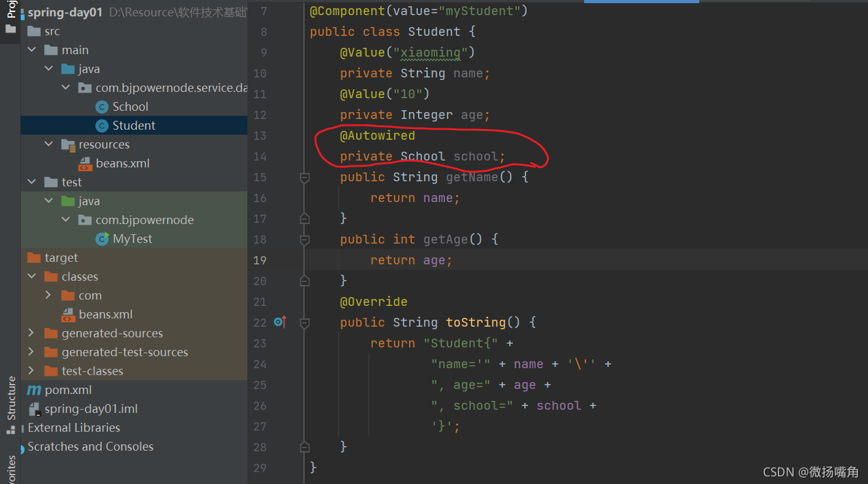Image resolution: width=868 pixels, height=484 pixels.
Task: Click the green test java folder icon
Action: [x=68, y=201]
